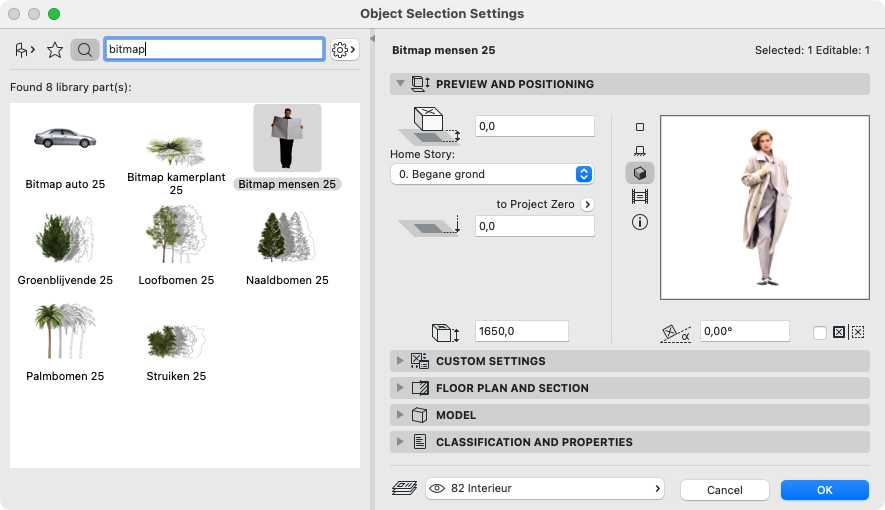Toggle the mirror checkbox next to rotation angle

pyautogui.click(x=820, y=332)
